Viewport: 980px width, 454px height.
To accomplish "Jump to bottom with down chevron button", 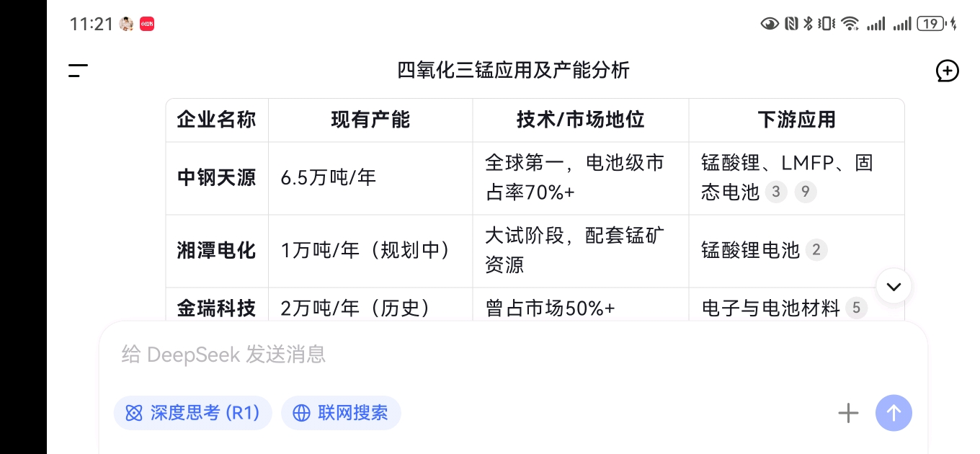I will point(894,286).
